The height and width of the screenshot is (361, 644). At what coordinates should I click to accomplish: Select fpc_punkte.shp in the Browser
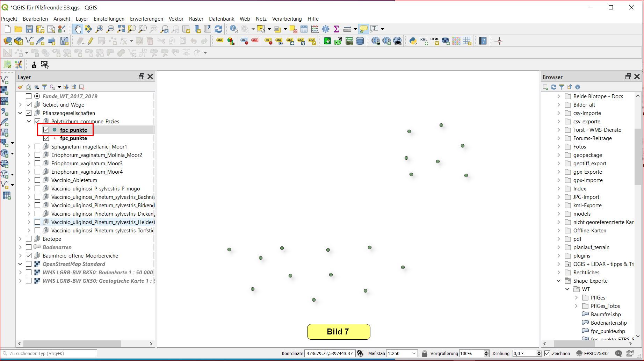608,331
